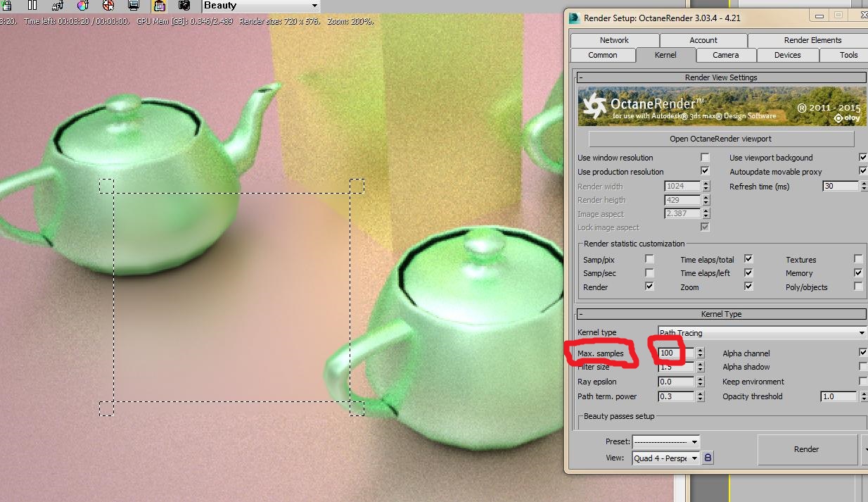Click the OctaneRender logo banner

721,106
